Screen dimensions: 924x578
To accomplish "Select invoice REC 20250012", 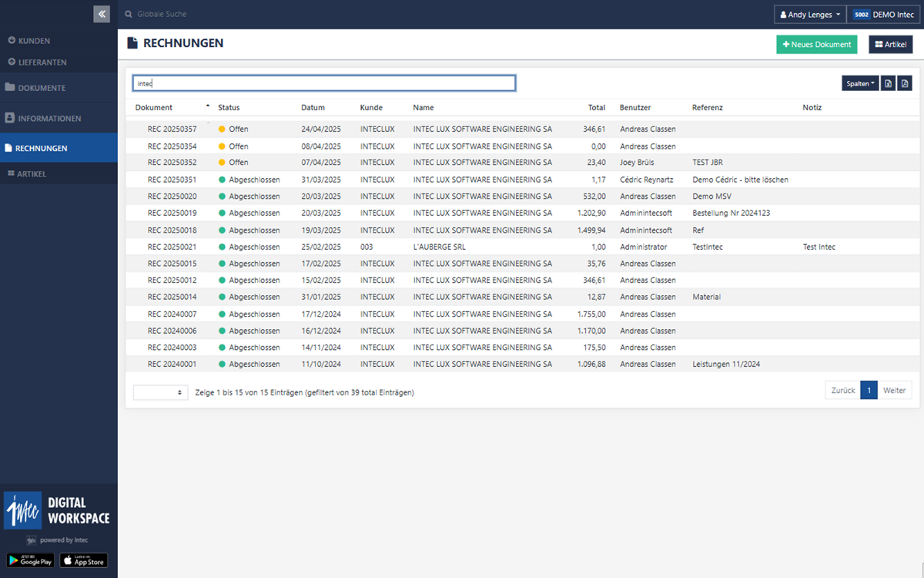I will coord(172,281).
